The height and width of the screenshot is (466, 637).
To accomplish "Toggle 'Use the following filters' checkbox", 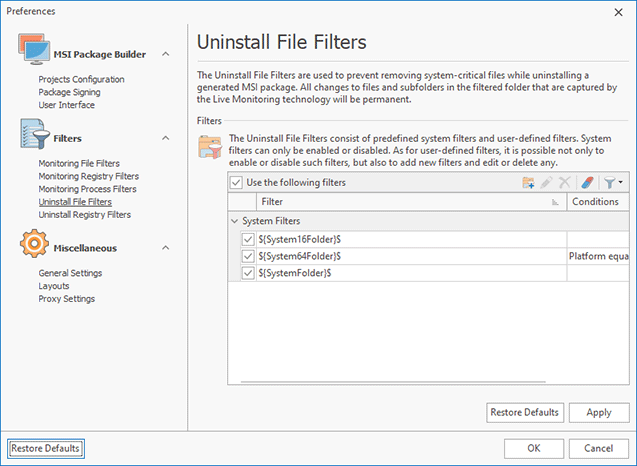I will pos(236,182).
